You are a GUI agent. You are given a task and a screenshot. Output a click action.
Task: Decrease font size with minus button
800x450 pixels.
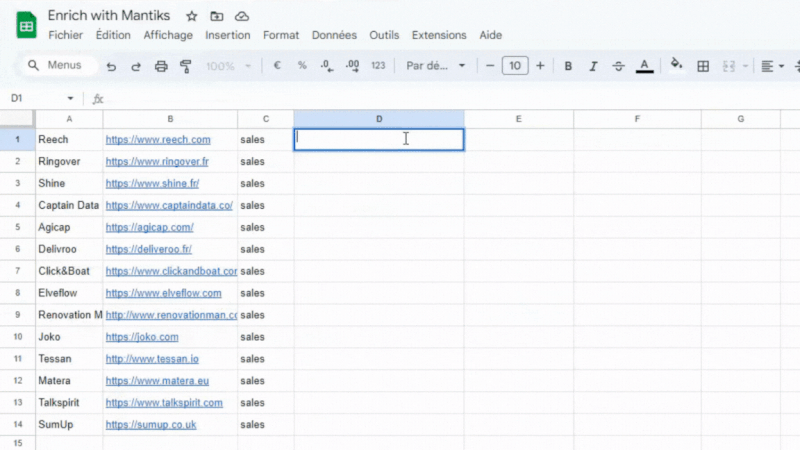coord(490,66)
